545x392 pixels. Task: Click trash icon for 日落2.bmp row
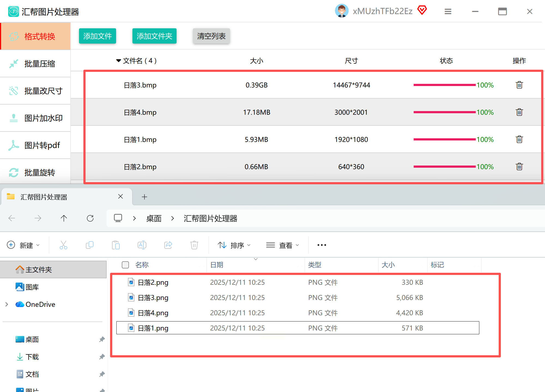tap(519, 167)
